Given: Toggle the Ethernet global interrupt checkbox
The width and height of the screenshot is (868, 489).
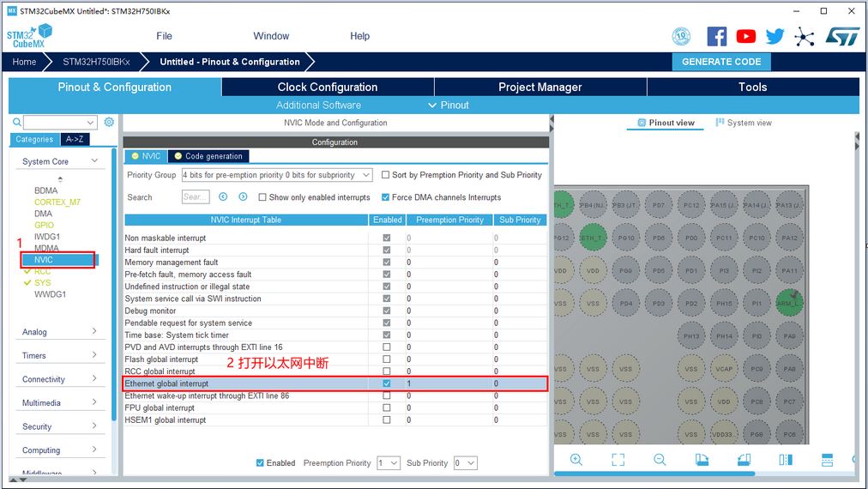Looking at the screenshot, I should pos(387,383).
